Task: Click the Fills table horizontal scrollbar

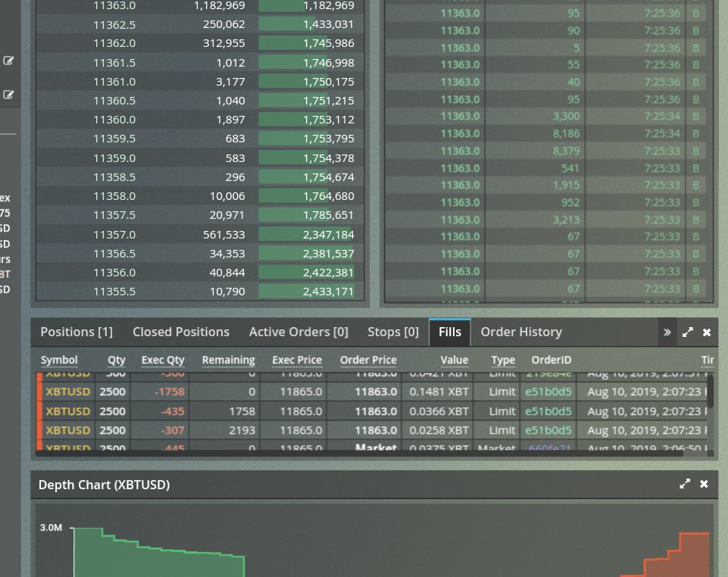Action: tap(359, 454)
